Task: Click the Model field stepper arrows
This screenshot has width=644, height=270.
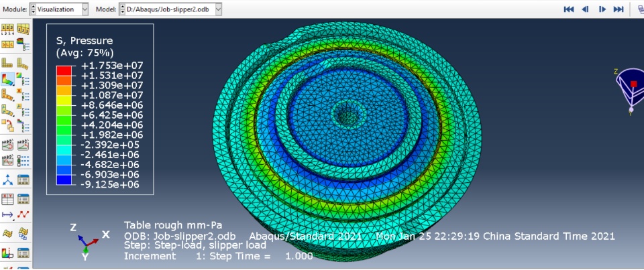Action: point(122,9)
